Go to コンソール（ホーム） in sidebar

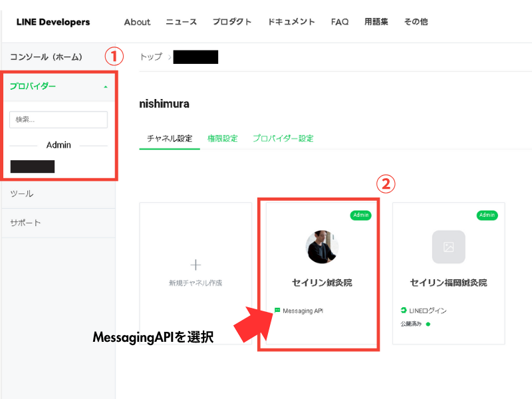[x=45, y=57]
